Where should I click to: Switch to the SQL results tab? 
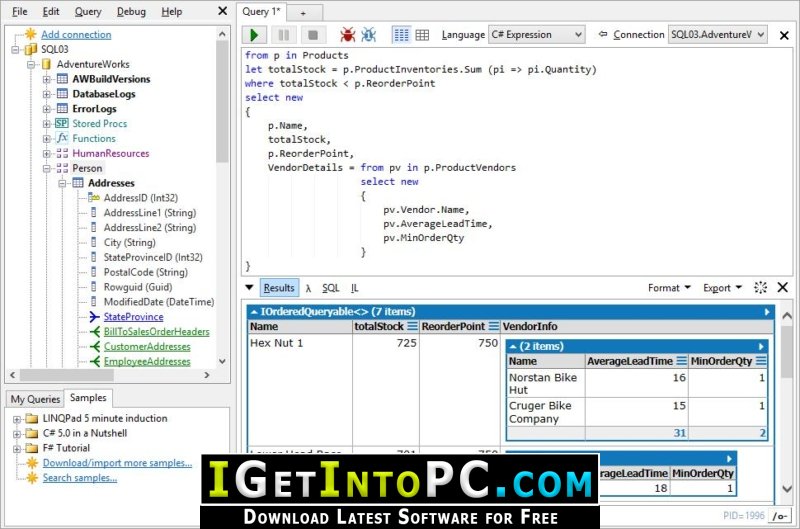coord(330,288)
